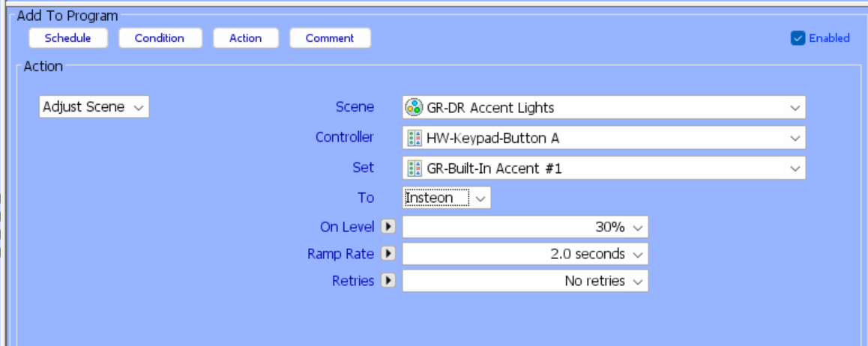
Task: Click the scene icon beside GR-DR Accent Lights
Action: pos(414,108)
